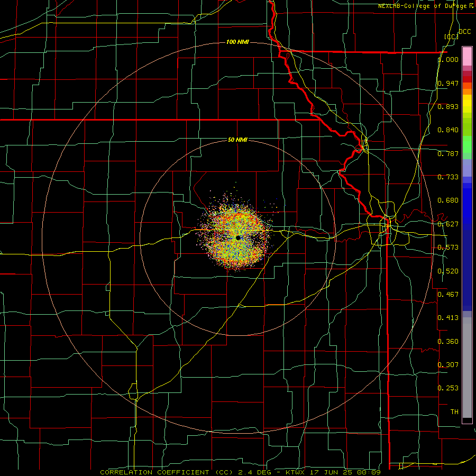The height and width of the screenshot is (476, 476).
Task: Click the DCC product code label
Action: (x=464, y=32)
